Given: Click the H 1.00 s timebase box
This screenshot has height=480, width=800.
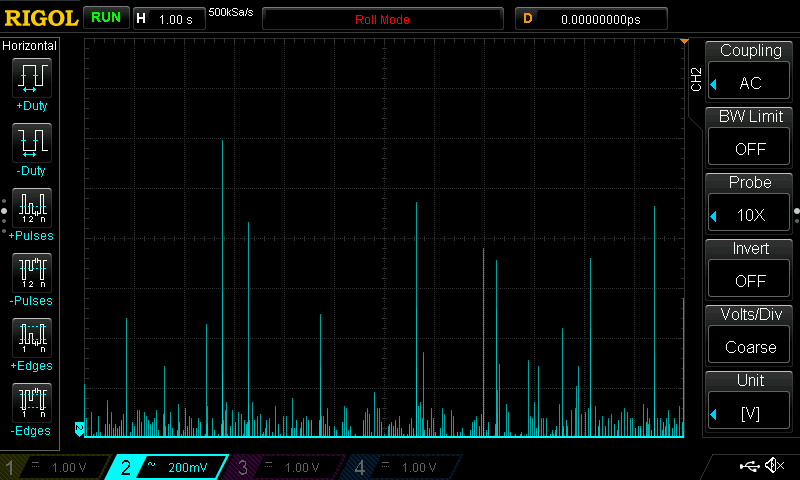Looking at the screenshot, I should [x=169, y=19].
